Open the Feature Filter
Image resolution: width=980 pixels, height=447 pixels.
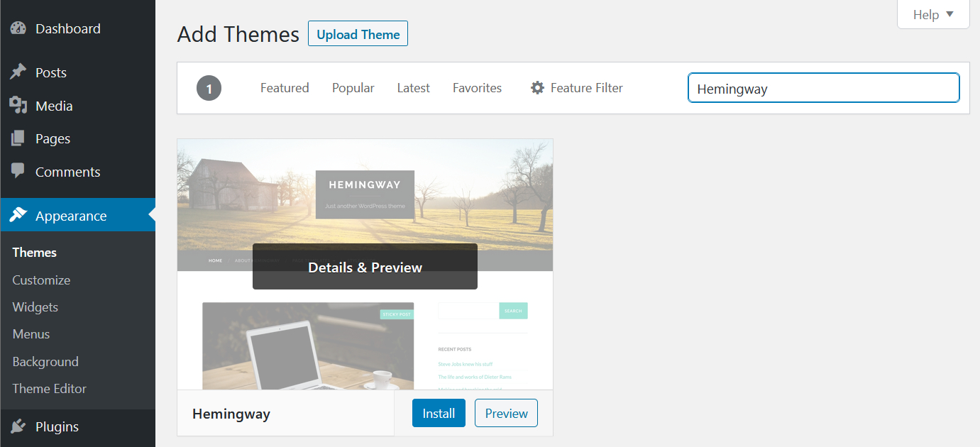click(x=577, y=88)
